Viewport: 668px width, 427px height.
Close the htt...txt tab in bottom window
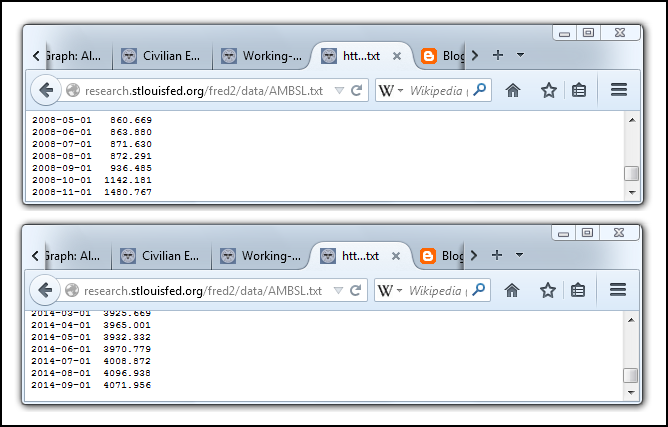[396, 256]
